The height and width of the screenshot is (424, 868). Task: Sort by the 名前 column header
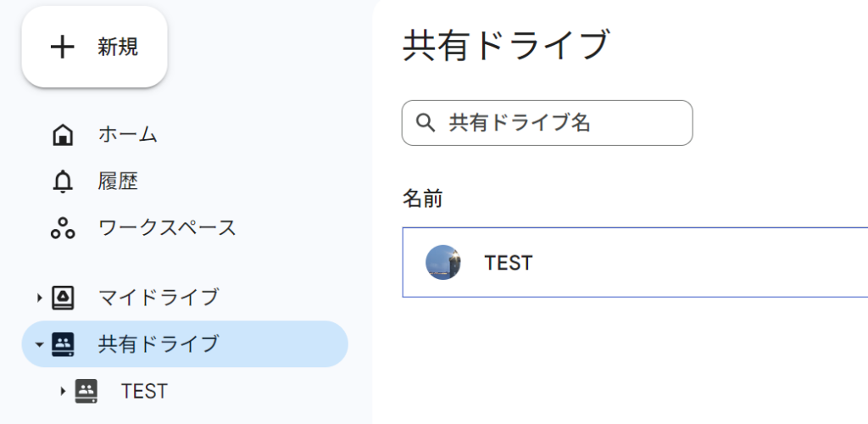click(422, 199)
